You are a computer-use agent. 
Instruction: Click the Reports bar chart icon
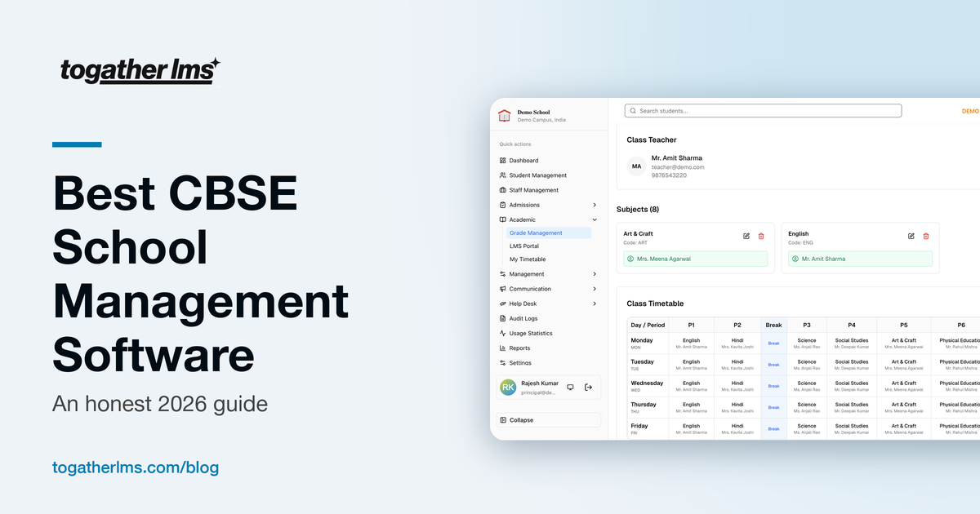(502, 348)
